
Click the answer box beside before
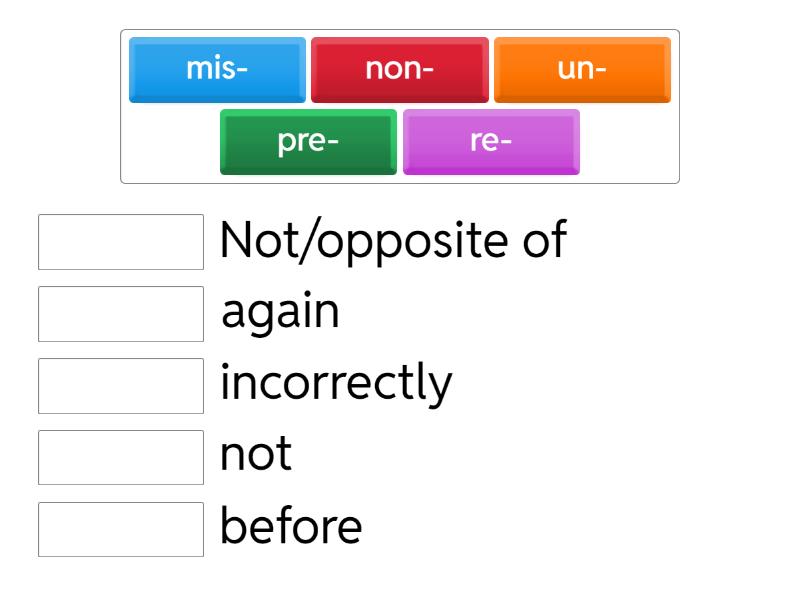120,526
